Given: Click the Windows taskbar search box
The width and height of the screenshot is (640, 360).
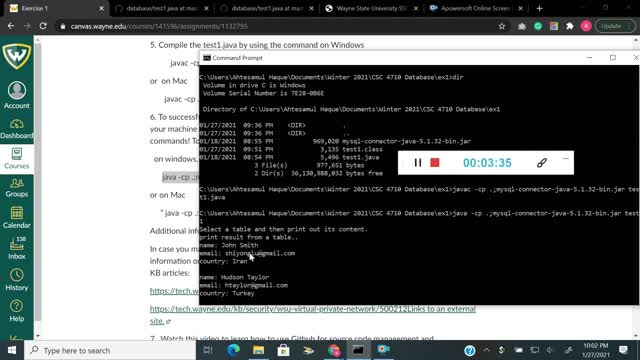Looking at the screenshot, I should tap(110, 350).
